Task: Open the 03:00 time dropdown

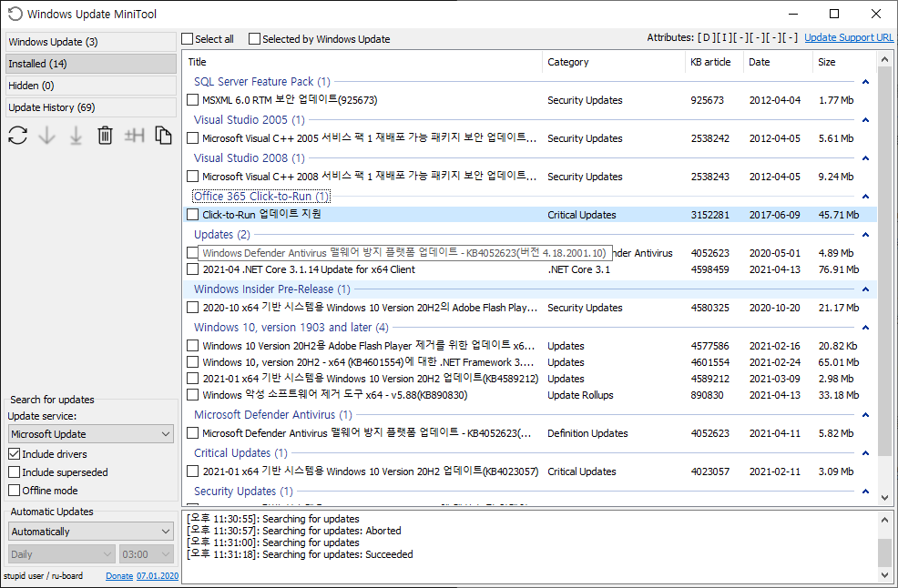Action: tap(147, 554)
